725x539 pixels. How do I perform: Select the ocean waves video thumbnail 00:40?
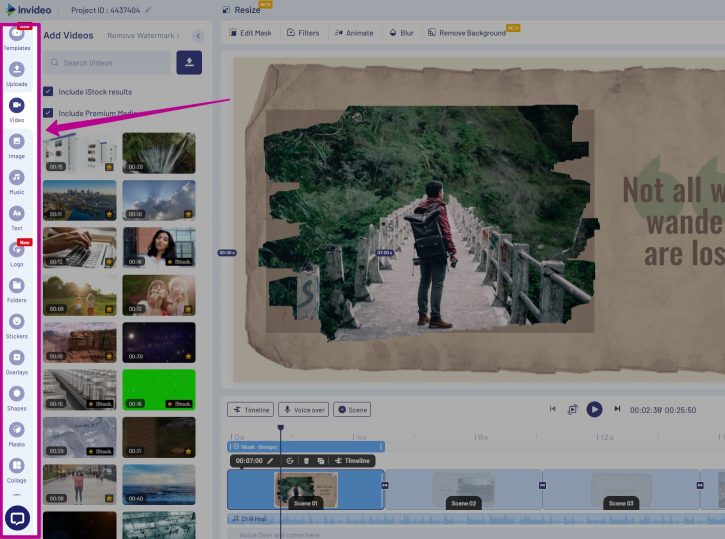159,484
